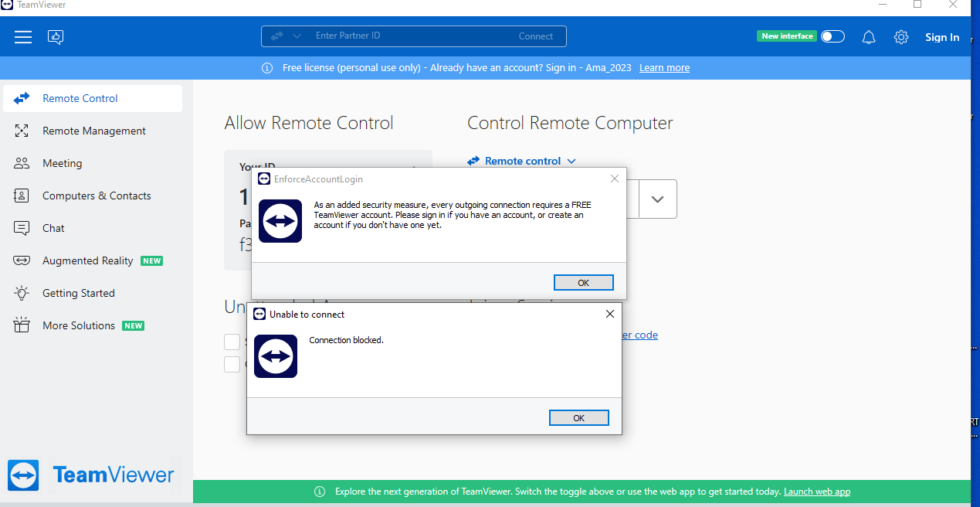Image resolution: width=980 pixels, height=507 pixels.
Task: Go to the Meeting section
Action: [x=93, y=163]
